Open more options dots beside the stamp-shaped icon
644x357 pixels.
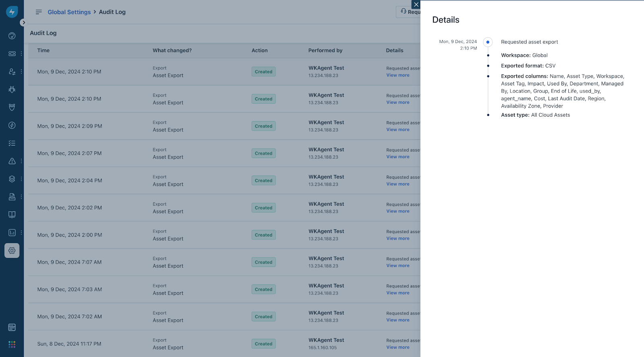21,197
